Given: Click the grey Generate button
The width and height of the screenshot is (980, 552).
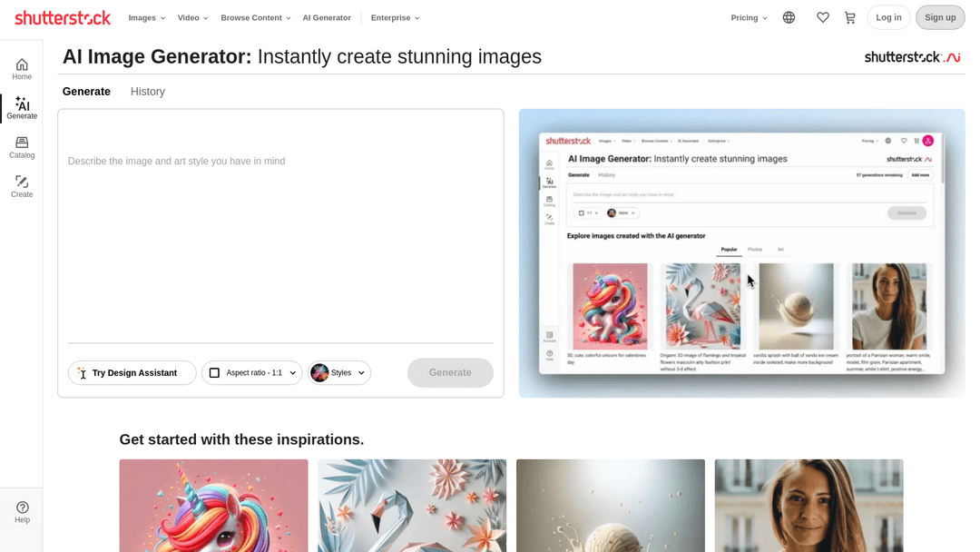Looking at the screenshot, I should click(x=450, y=372).
